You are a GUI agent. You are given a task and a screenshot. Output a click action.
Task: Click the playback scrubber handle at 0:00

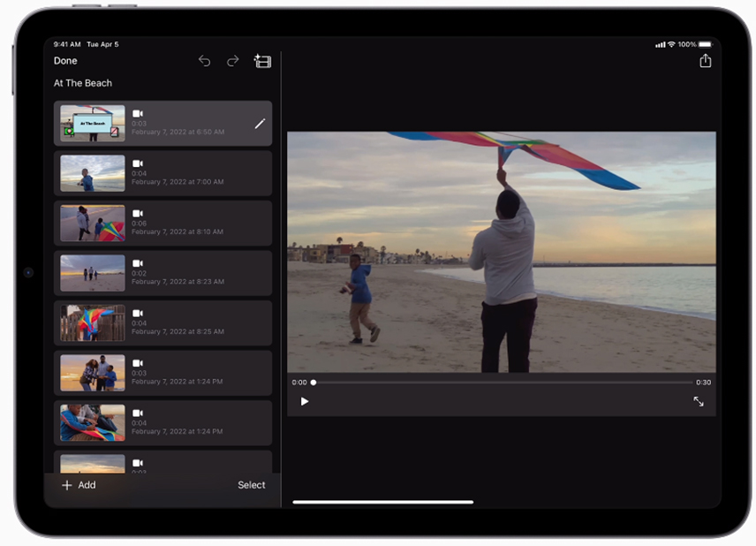coord(313,383)
